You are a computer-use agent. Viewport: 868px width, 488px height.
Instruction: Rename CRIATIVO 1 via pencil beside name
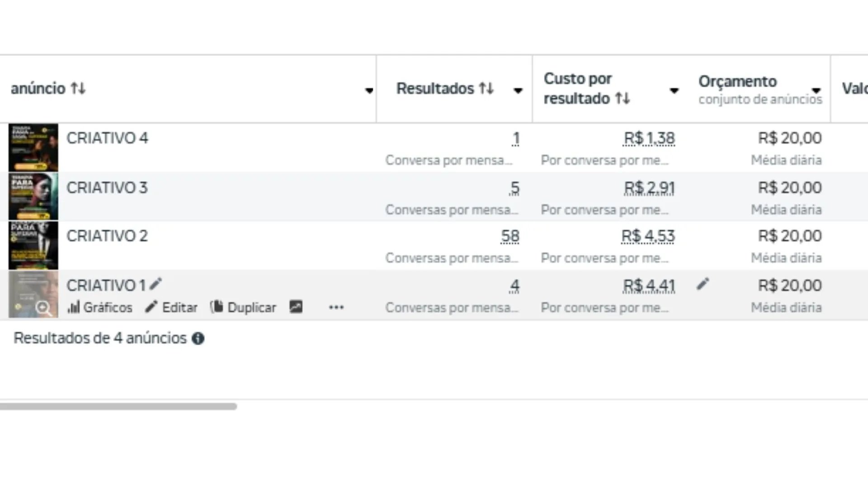(156, 284)
